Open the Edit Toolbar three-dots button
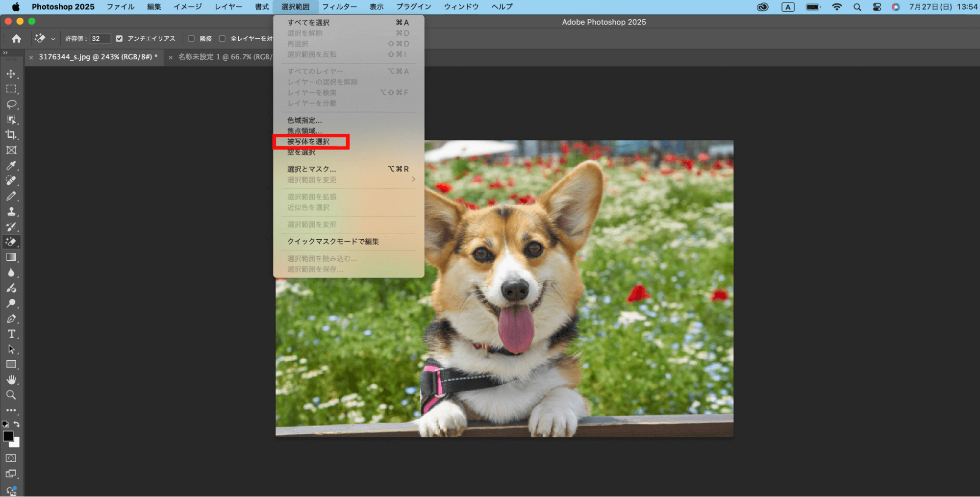Image resolution: width=980 pixels, height=497 pixels. (11, 410)
